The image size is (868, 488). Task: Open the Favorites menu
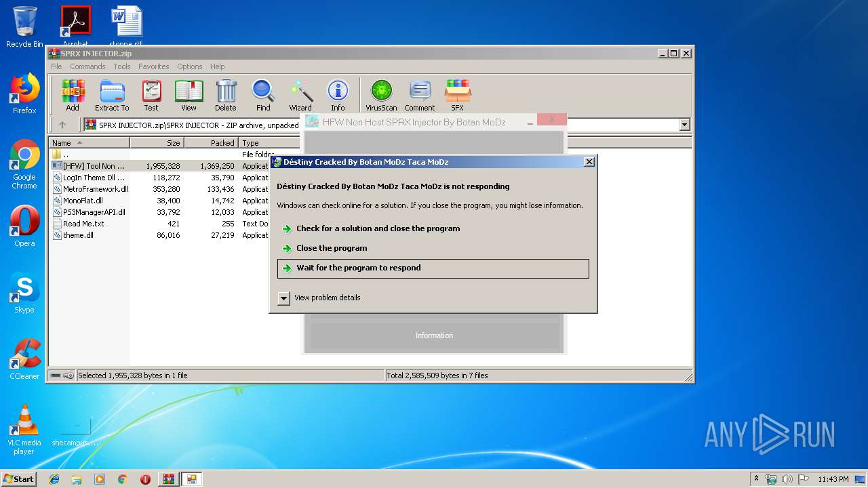[154, 66]
